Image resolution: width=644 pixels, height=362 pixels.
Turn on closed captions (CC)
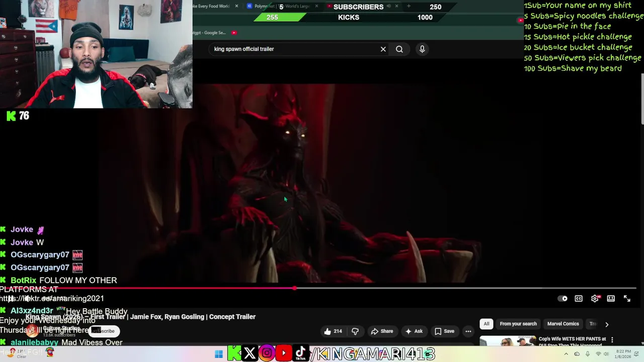579,299
